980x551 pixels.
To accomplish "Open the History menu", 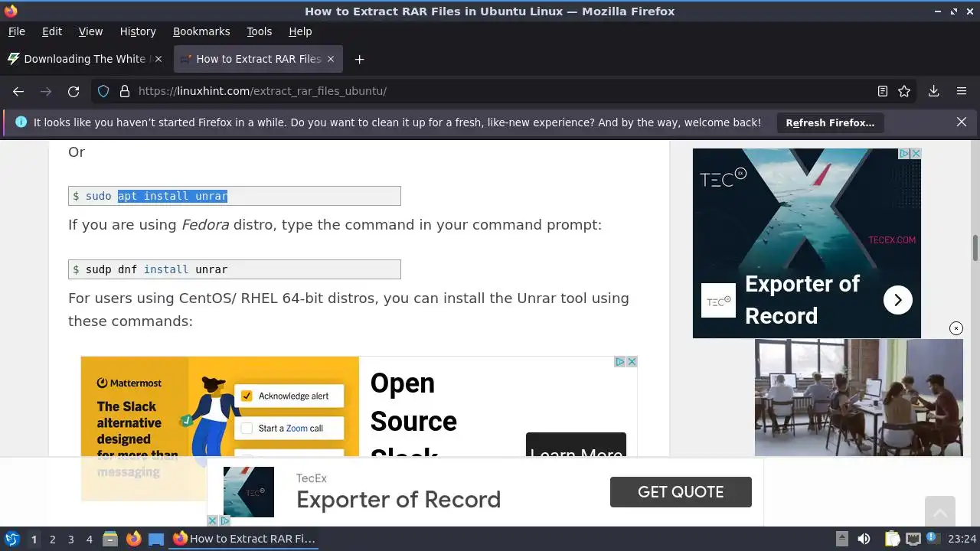I will tap(138, 31).
